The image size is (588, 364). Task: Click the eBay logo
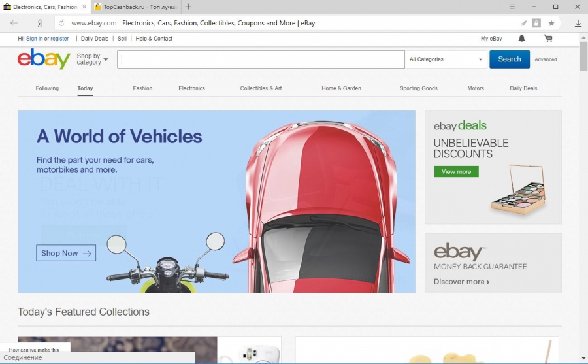(x=44, y=59)
